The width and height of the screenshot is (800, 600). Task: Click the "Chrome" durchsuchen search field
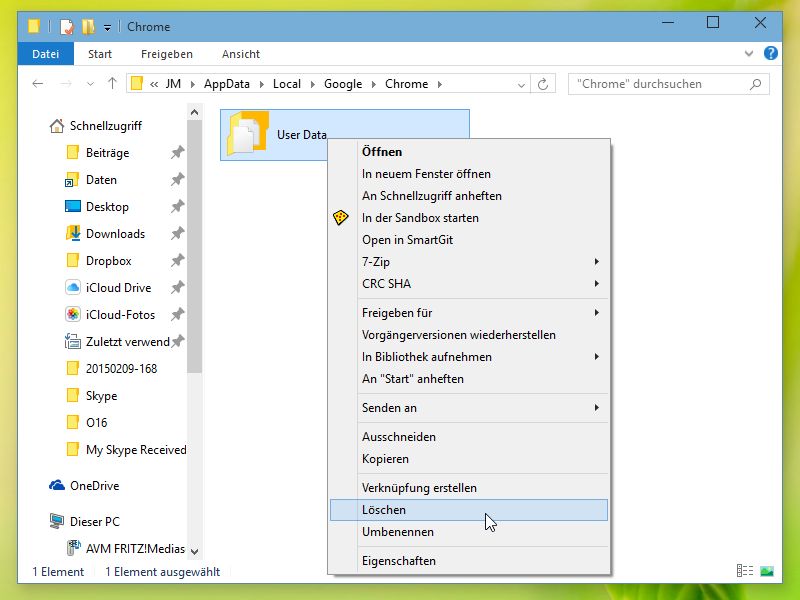point(668,84)
